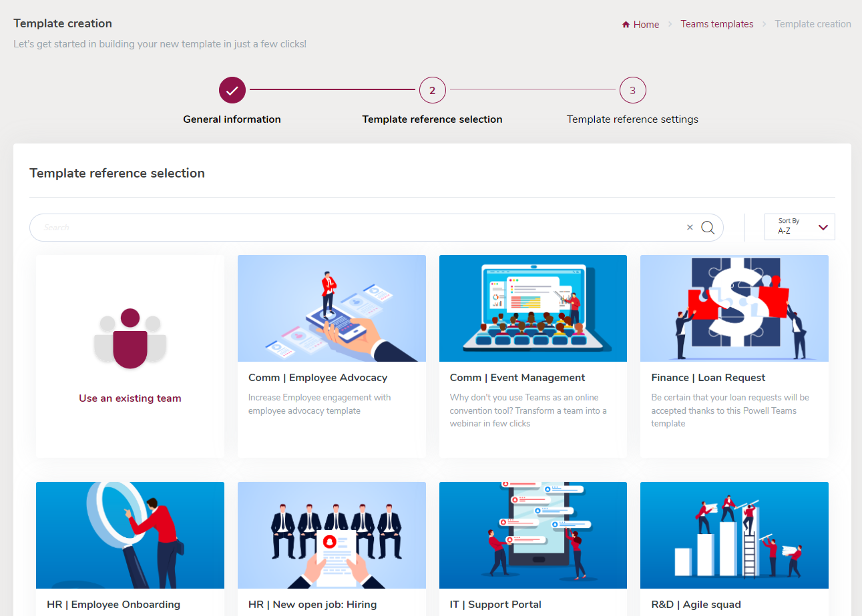Select the Finance | Loan Request thumbnail image
The width and height of the screenshot is (862, 616).
(x=734, y=308)
